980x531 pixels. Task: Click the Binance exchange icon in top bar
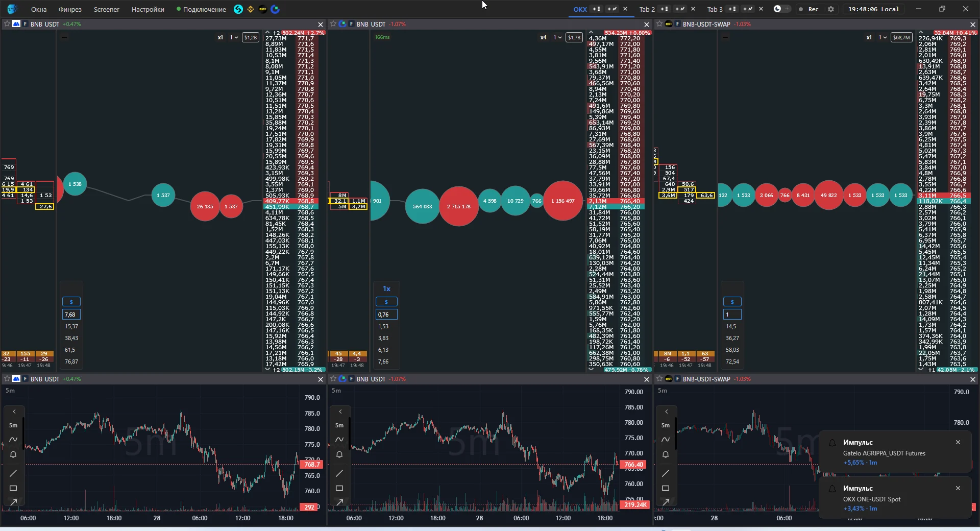(x=251, y=9)
